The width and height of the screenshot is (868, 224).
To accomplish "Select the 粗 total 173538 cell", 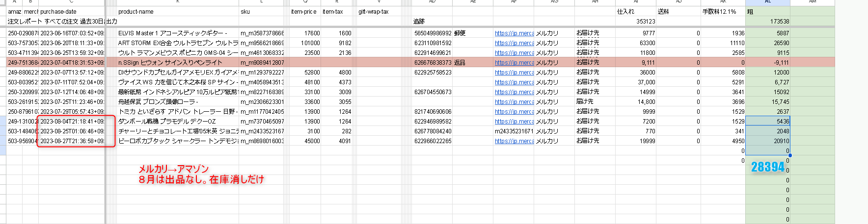I will tap(768, 21).
